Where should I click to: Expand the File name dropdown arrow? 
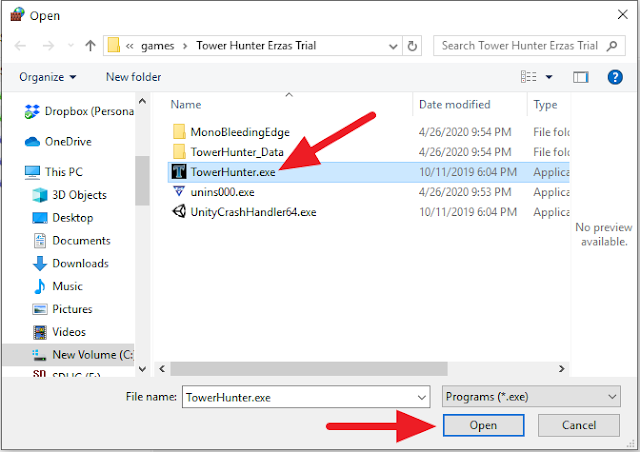(422, 397)
